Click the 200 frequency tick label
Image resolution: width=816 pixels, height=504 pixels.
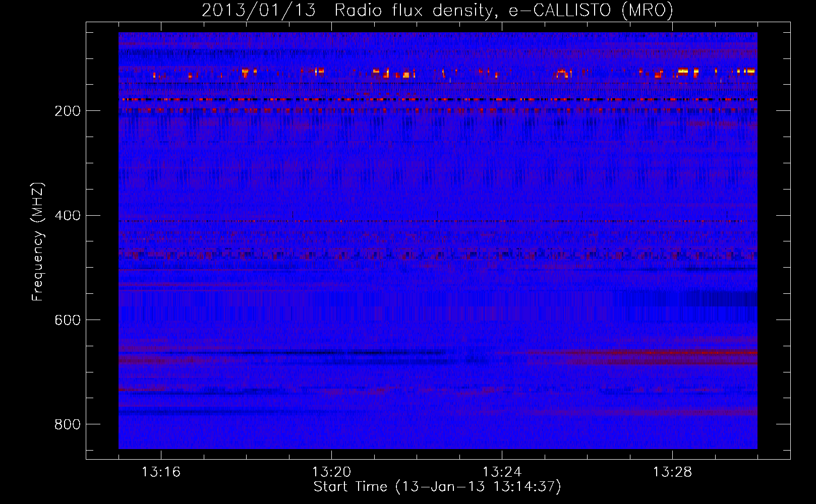pos(68,111)
